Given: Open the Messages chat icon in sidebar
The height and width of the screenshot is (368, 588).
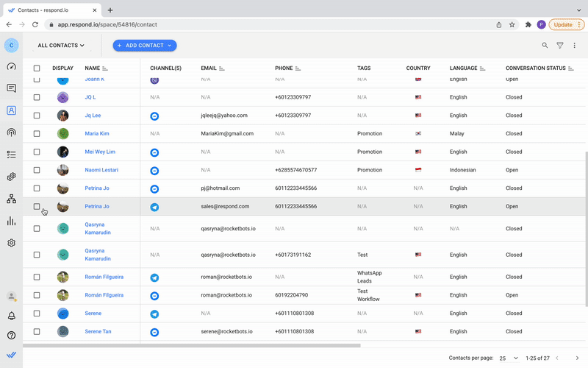Looking at the screenshot, I should tap(11, 88).
